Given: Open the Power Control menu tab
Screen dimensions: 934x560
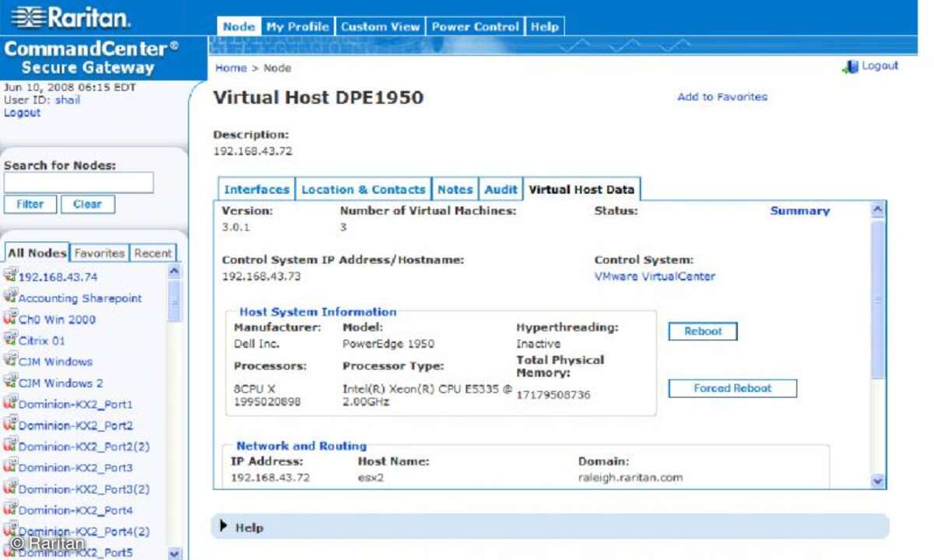Looking at the screenshot, I should [x=475, y=26].
